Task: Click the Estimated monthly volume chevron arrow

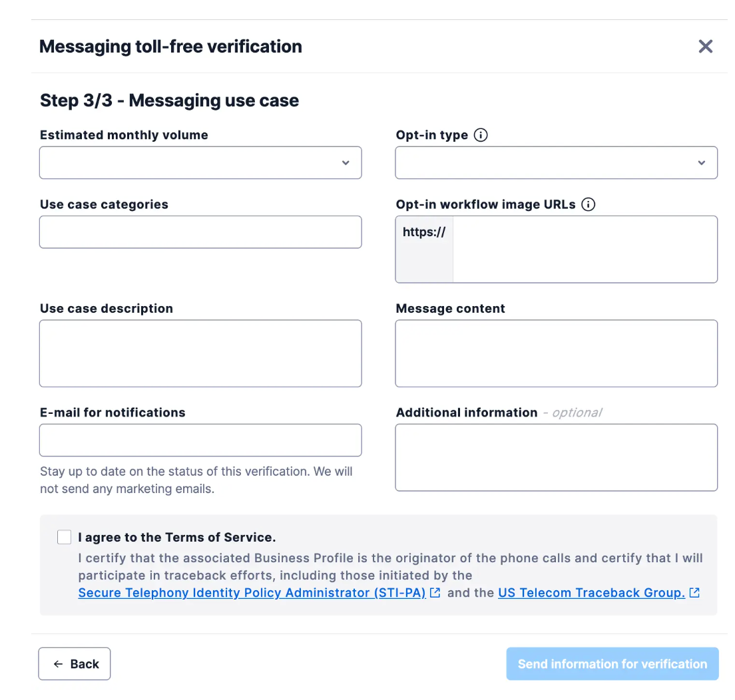Action: [x=346, y=162]
